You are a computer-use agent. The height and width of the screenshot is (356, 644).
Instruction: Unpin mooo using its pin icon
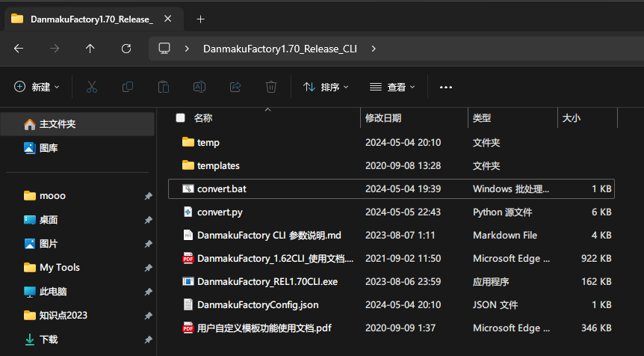coord(148,196)
